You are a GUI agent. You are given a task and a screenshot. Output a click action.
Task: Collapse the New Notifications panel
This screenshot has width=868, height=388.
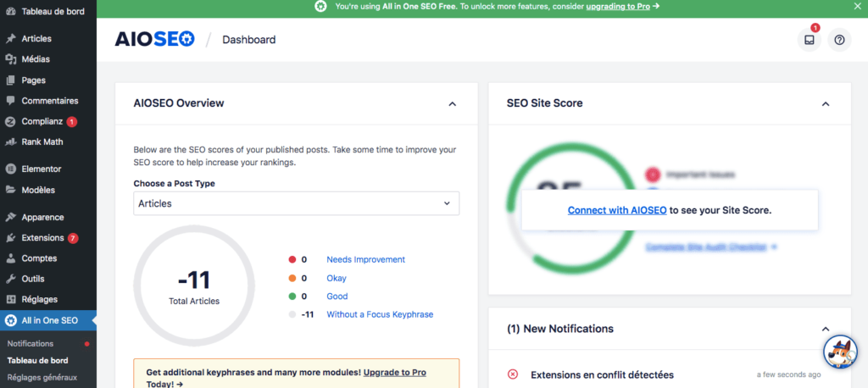[826, 329]
